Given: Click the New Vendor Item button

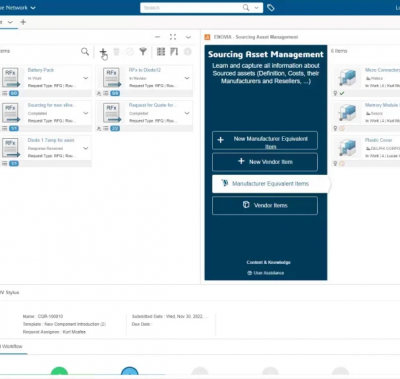Looking at the screenshot, I should (265, 162).
